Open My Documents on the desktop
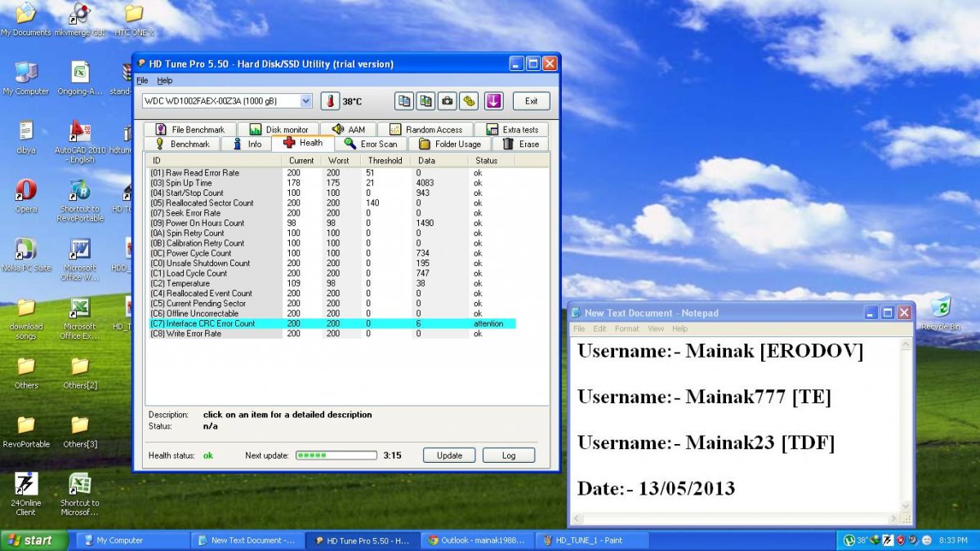 point(25,20)
